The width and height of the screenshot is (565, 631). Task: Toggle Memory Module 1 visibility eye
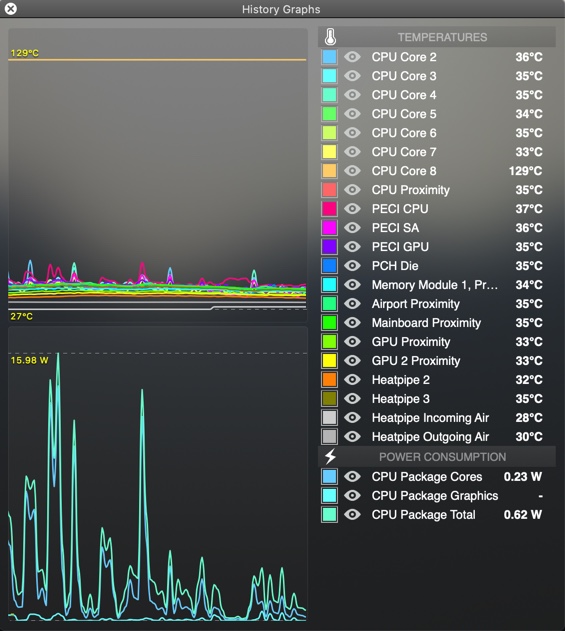[x=352, y=285]
